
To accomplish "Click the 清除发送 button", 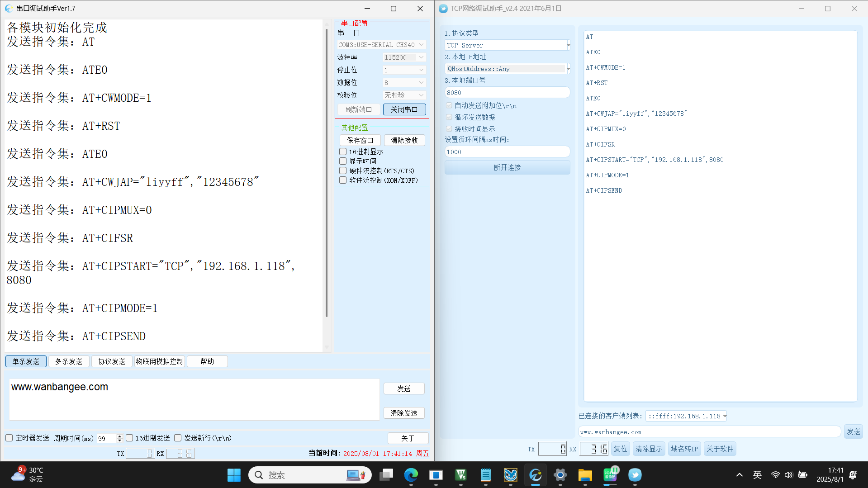I will (404, 413).
